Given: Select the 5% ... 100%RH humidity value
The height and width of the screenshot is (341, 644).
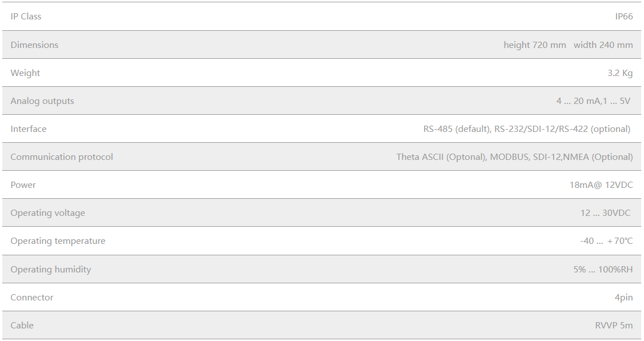Looking at the screenshot, I should [x=603, y=269].
